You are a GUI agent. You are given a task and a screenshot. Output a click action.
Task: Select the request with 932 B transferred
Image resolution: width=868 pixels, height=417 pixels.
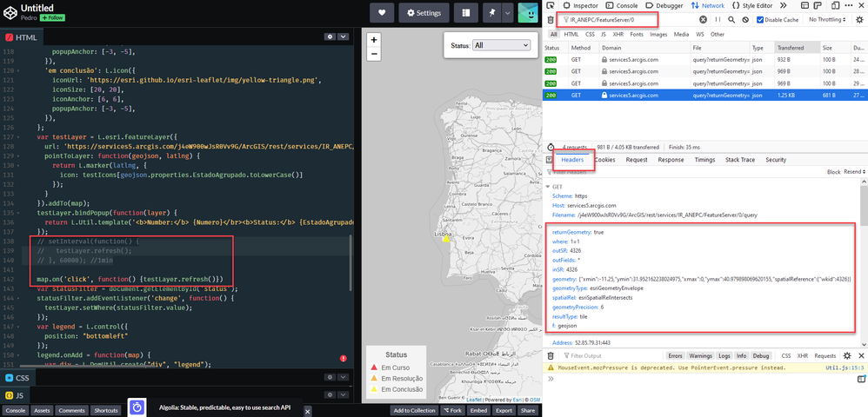[x=705, y=59]
